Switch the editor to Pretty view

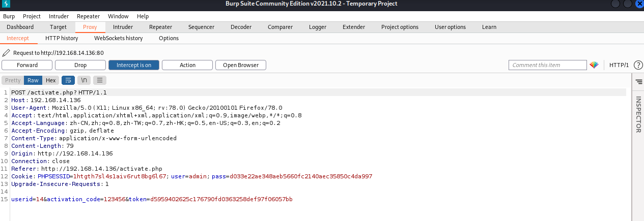pos(13,80)
